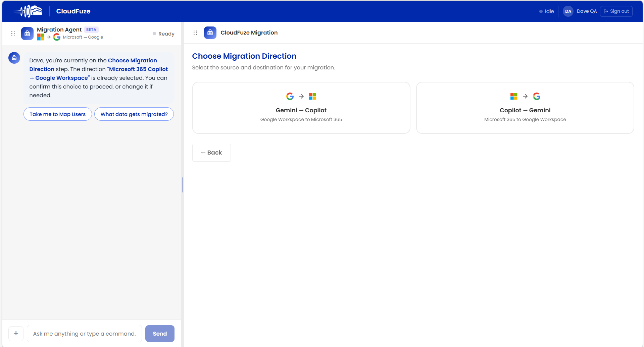This screenshot has width=644, height=347.
Task: Focus the Ask me anything input field
Action: pyautogui.click(x=84, y=334)
